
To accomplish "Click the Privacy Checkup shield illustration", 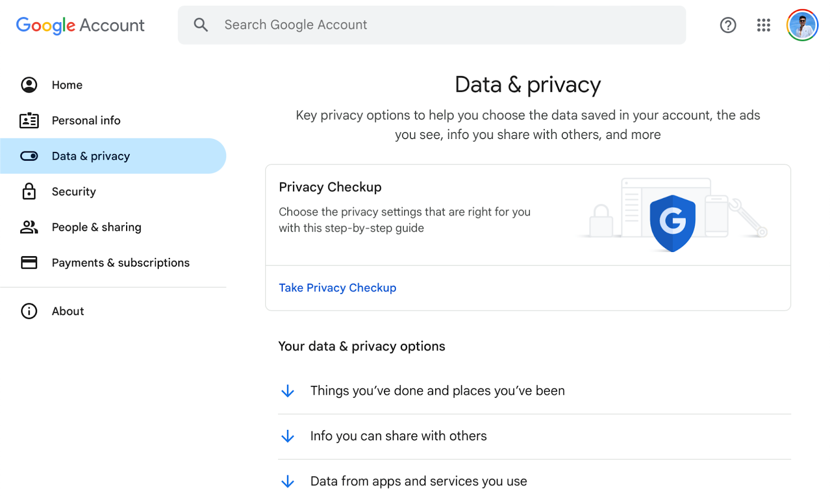I will [x=672, y=223].
